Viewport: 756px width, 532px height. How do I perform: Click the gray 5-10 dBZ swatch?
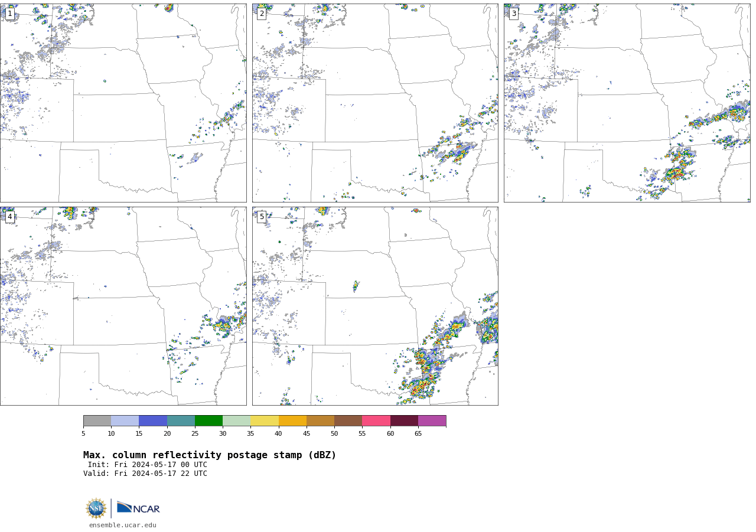tap(97, 421)
